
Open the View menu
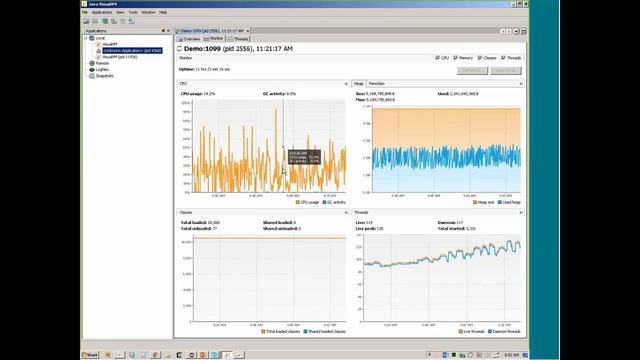tap(120, 13)
